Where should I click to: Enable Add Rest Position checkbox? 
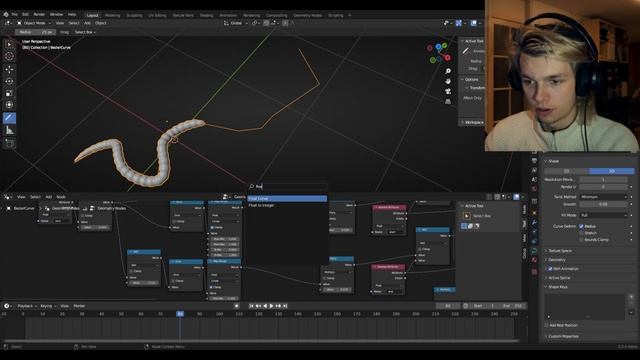547,325
